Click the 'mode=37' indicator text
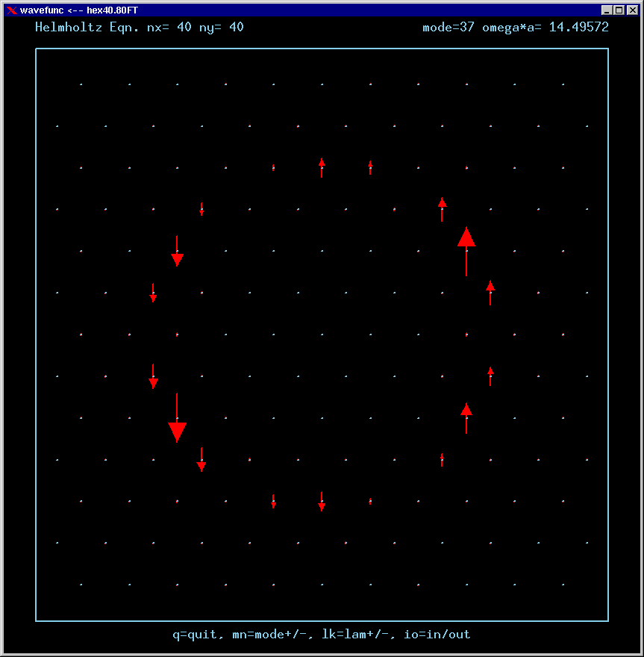This screenshot has width=644, height=657. (448, 28)
